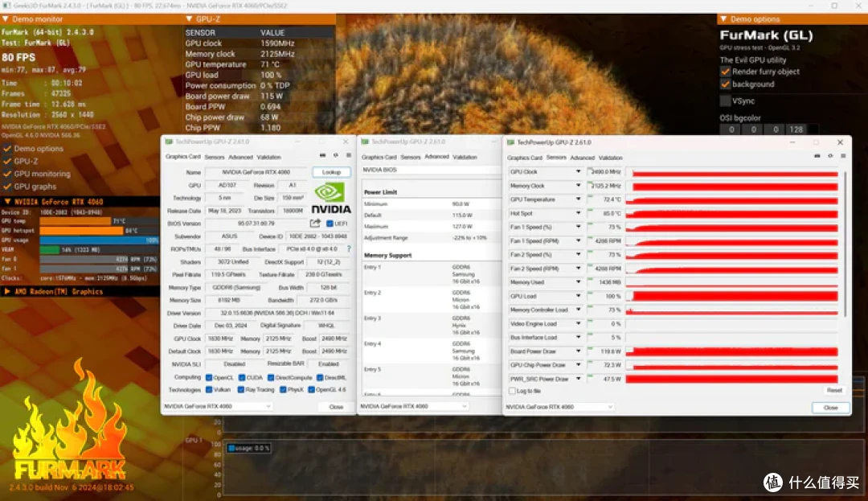Image resolution: width=868 pixels, height=501 pixels.
Task: Toggle the Log to file checkbox
Action: point(512,391)
